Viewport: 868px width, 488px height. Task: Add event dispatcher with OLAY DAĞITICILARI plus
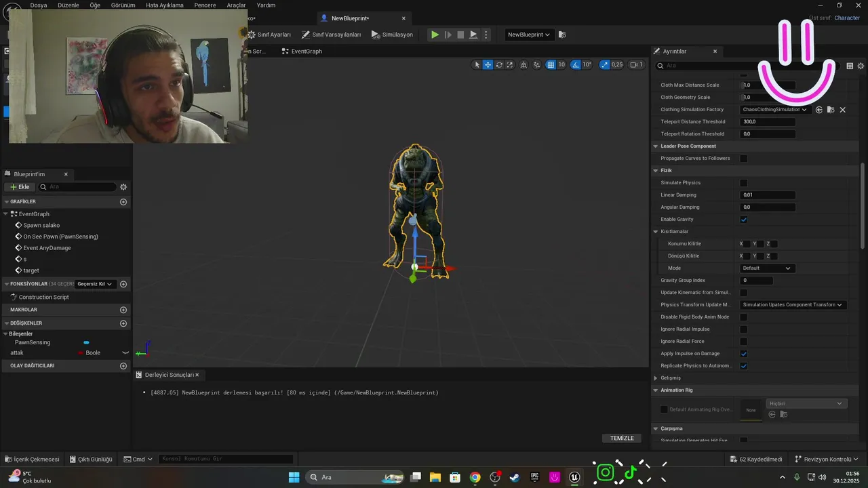click(123, 366)
